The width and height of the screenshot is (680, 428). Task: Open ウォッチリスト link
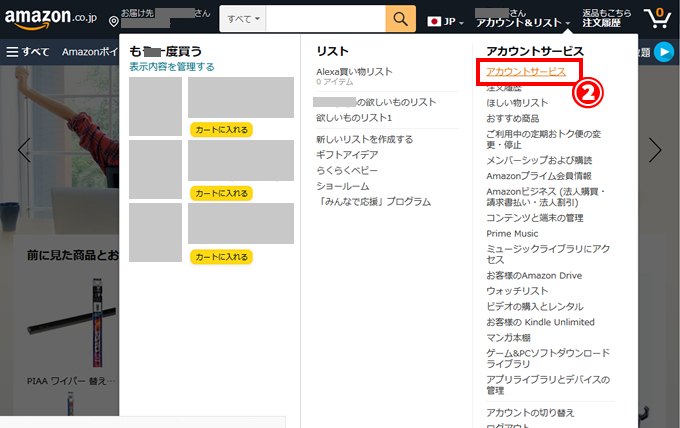click(x=517, y=291)
